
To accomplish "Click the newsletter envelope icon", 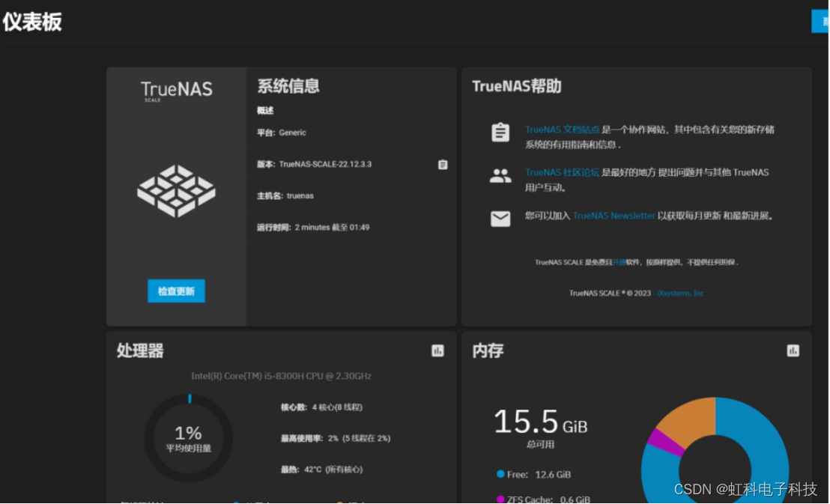I will pyautogui.click(x=500, y=219).
